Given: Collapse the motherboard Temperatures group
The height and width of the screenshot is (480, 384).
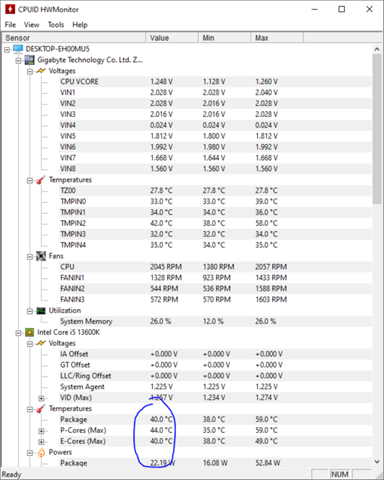Looking at the screenshot, I should (30, 181).
